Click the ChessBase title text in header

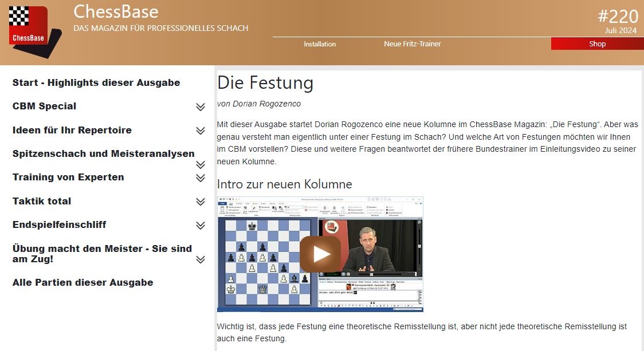coord(116,12)
